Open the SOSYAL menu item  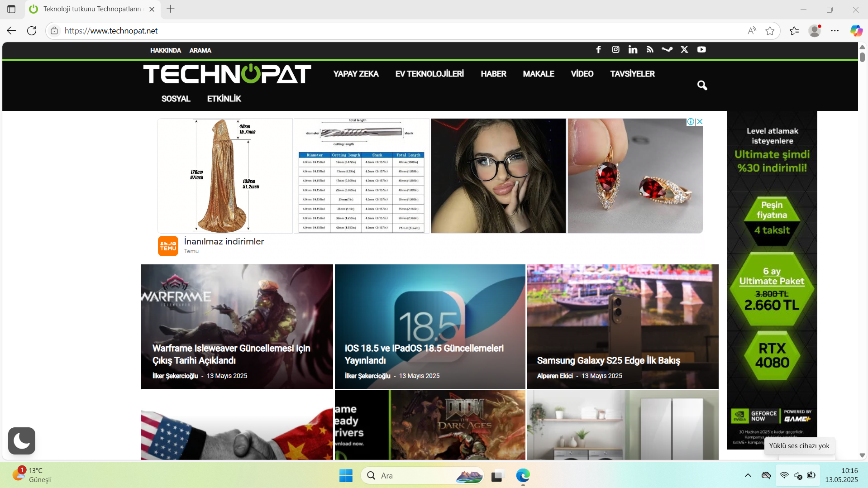point(176,99)
